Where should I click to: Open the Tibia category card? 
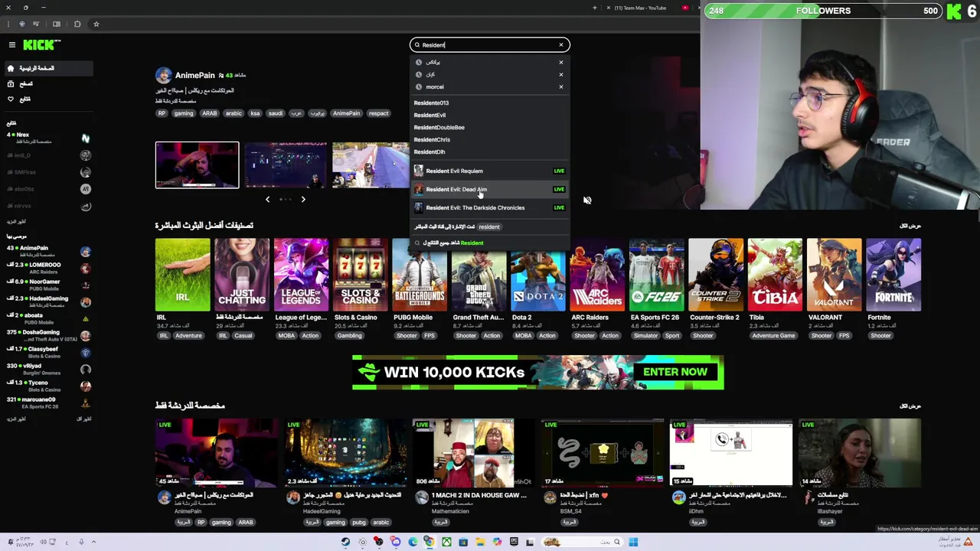tap(775, 275)
